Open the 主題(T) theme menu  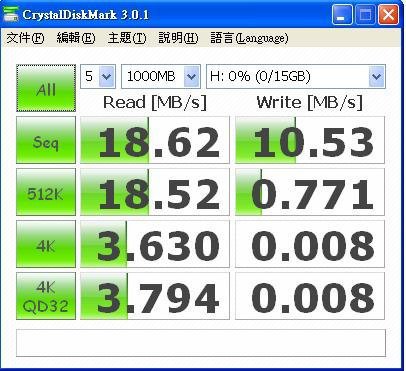[127, 38]
